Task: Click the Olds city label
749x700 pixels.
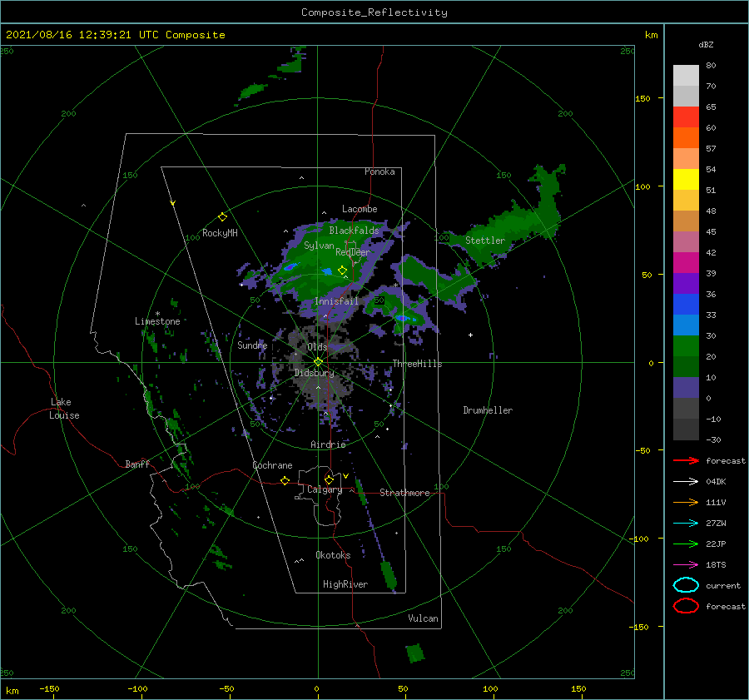Action: (x=317, y=347)
